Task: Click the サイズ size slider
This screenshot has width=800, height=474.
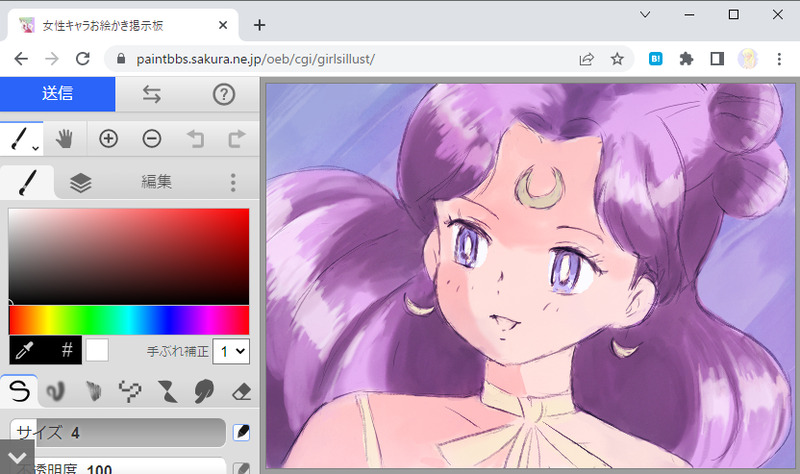Action: coord(118,433)
